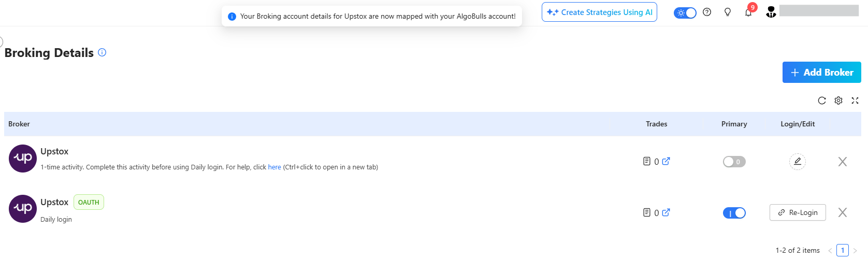The width and height of the screenshot is (868, 273).
Task: Click info icon beside Broking Details
Action: coord(102,52)
